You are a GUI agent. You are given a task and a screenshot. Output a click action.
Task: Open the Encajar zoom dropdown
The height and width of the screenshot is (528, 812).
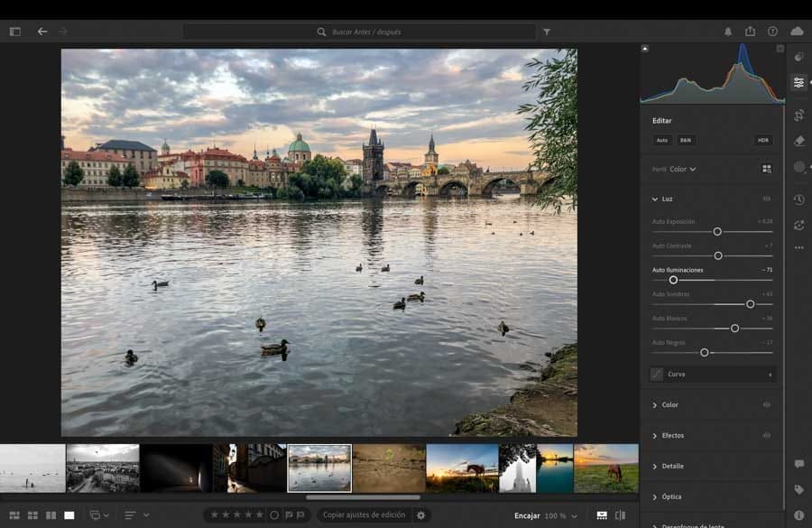point(573,515)
